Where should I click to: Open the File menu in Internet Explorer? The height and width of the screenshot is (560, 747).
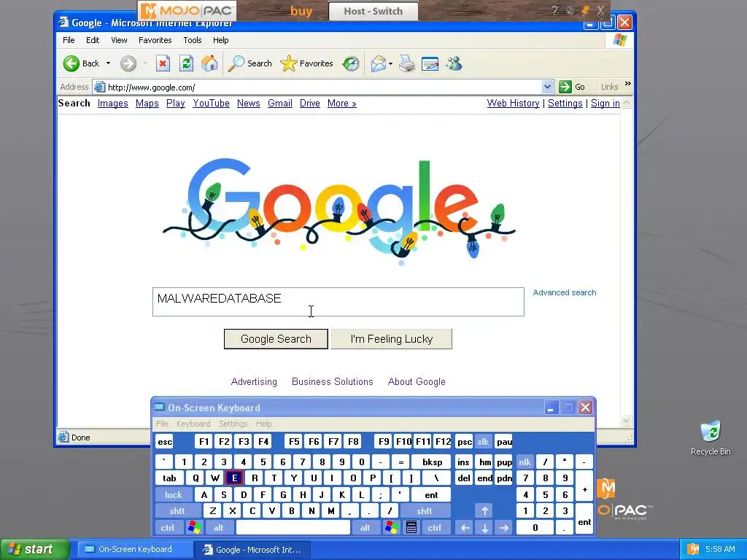click(69, 40)
